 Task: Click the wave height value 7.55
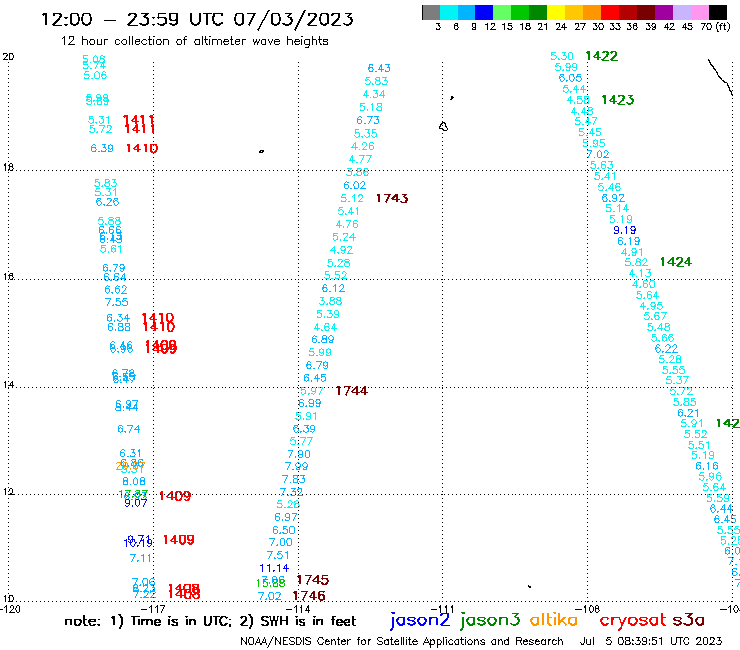[117, 302]
